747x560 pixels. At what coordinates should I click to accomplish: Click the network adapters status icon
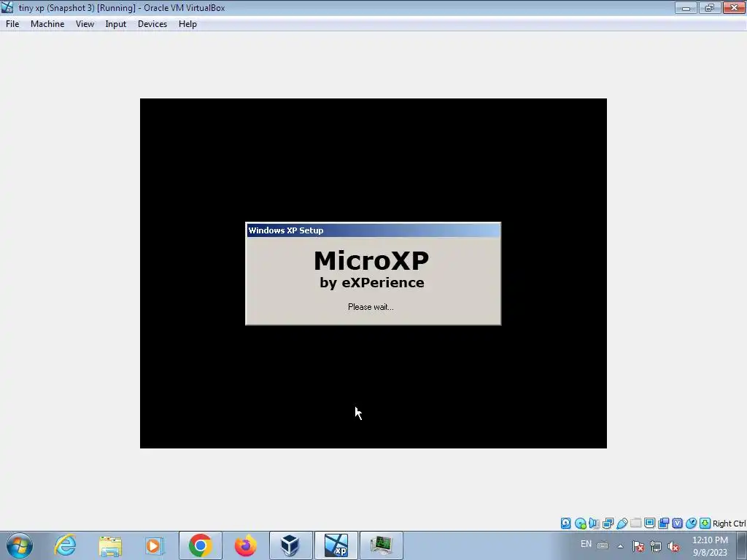point(608,524)
